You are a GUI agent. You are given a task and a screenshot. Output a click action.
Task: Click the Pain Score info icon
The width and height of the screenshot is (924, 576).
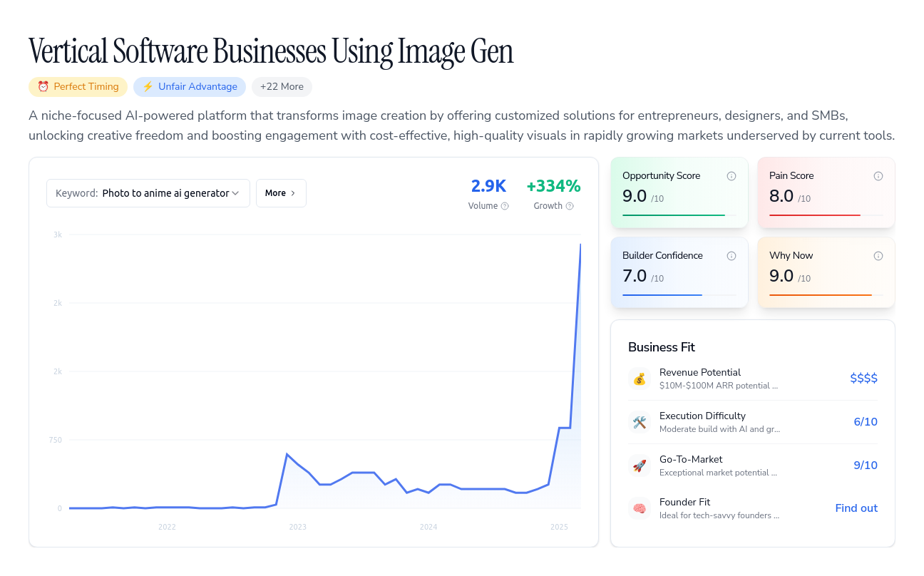pos(878,176)
